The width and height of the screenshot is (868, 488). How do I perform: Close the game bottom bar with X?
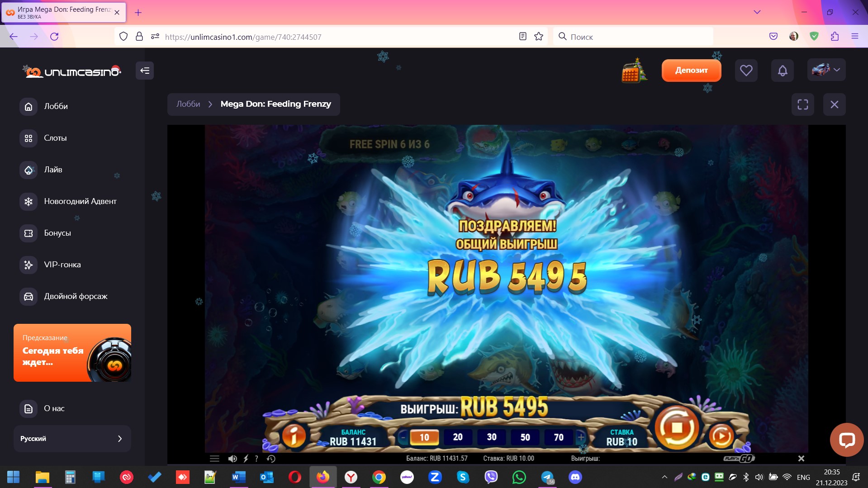pyautogui.click(x=801, y=459)
